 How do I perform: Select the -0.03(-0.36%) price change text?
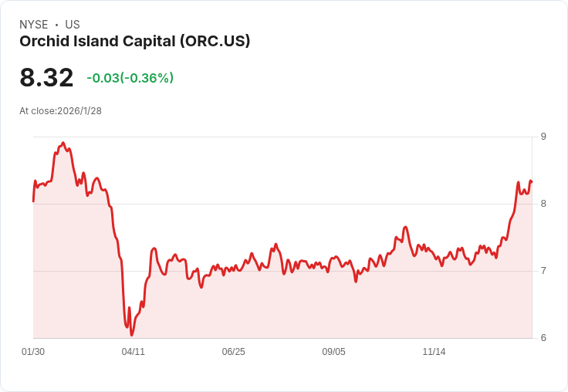130,78
